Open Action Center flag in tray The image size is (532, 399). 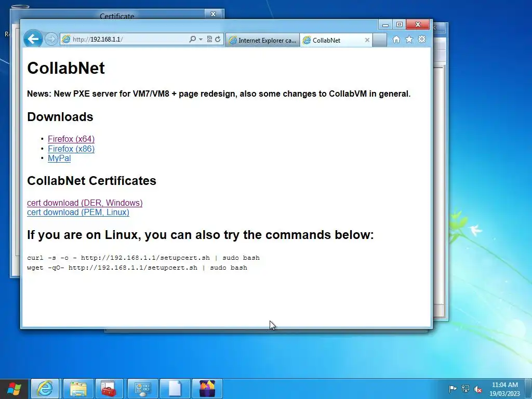453,389
